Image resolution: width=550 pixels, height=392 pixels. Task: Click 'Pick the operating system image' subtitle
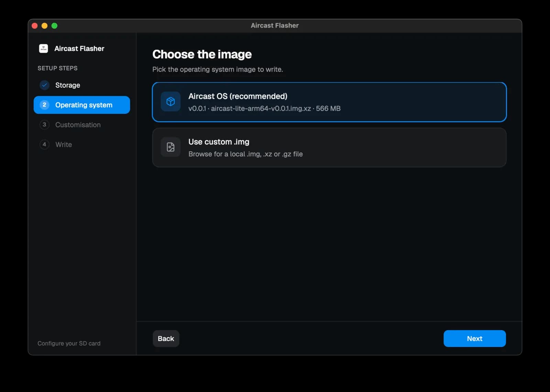218,69
